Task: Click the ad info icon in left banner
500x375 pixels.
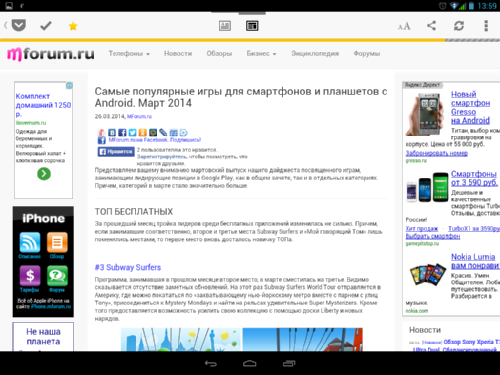Action: (69, 86)
